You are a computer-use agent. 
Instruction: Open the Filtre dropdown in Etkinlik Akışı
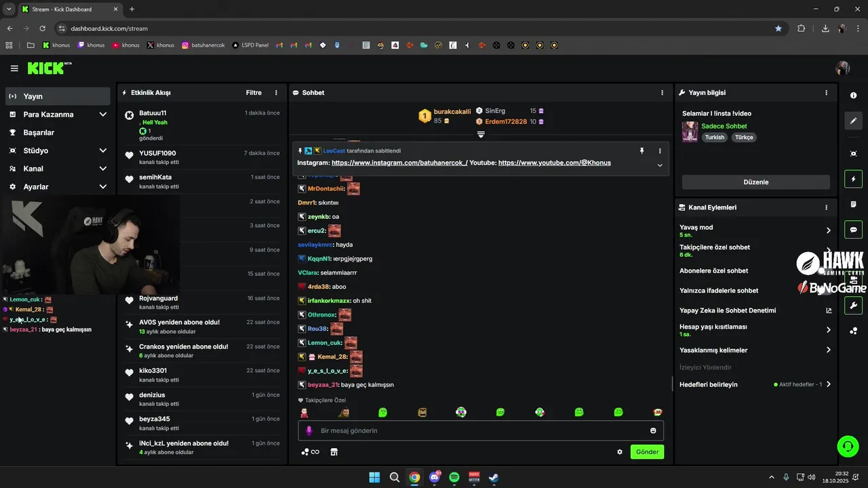[x=254, y=93]
